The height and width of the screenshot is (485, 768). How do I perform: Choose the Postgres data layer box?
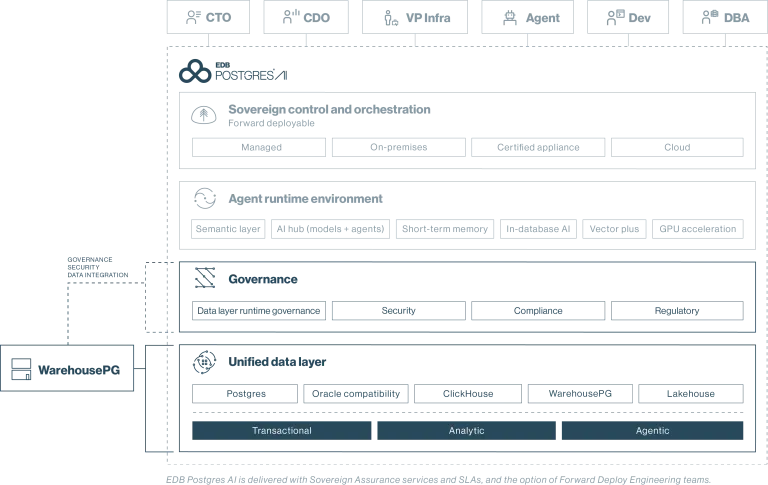(245, 393)
